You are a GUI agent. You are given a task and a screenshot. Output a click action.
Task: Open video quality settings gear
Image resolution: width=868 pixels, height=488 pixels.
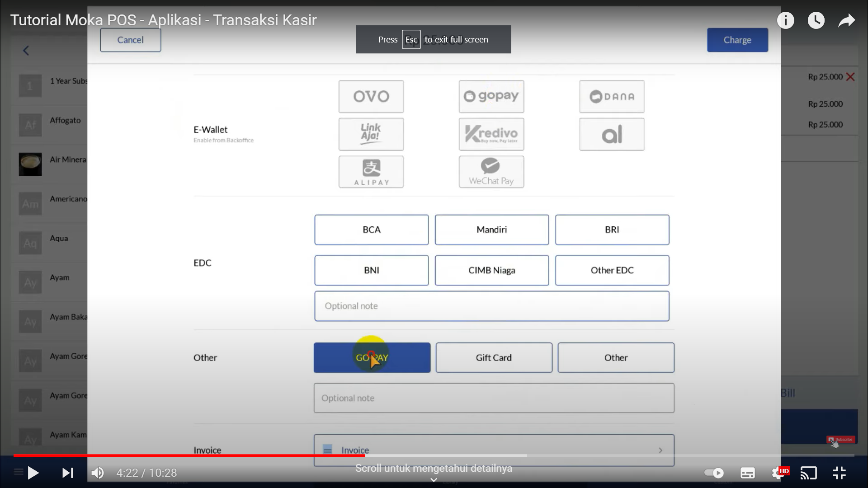(x=778, y=473)
